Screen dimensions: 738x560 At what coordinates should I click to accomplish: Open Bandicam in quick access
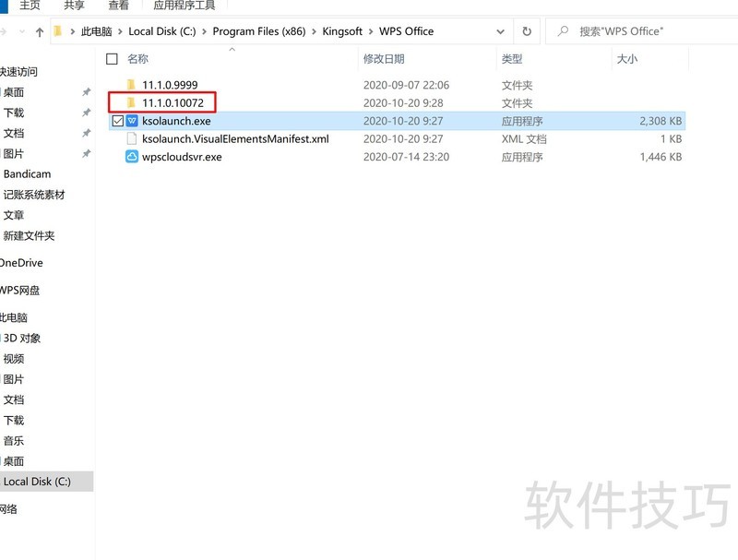[x=28, y=174]
